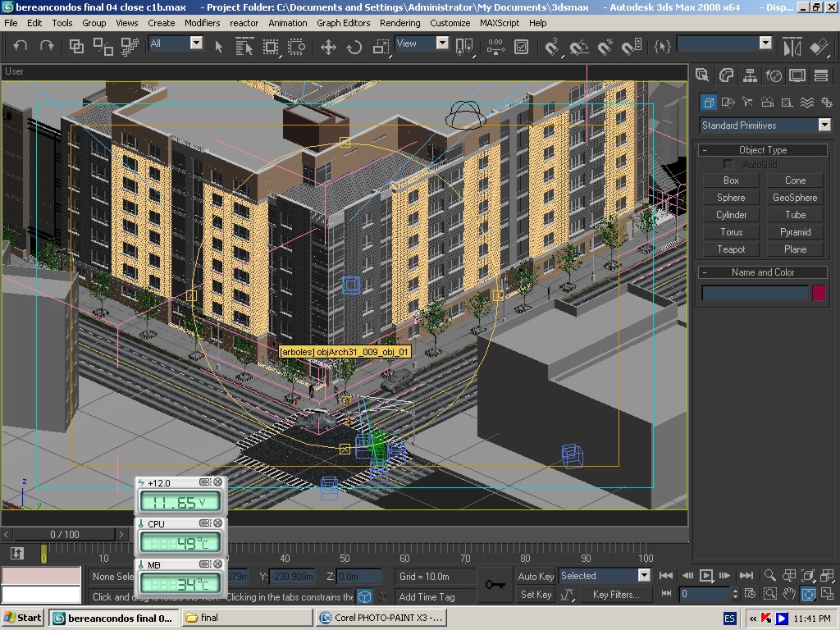This screenshot has width=840, height=630.
Task: Click the object name input field
Action: (x=755, y=293)
